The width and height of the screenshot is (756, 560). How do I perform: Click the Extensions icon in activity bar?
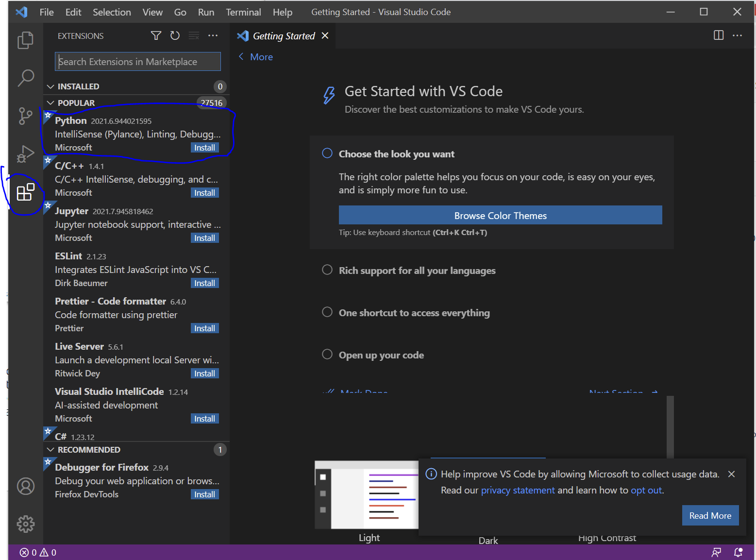point(25,192)
